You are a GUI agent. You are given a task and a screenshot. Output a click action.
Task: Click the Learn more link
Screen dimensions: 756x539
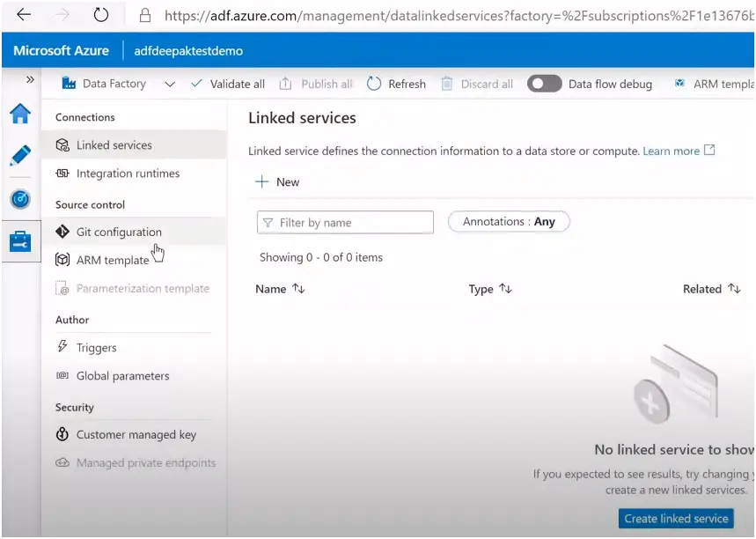679,151
